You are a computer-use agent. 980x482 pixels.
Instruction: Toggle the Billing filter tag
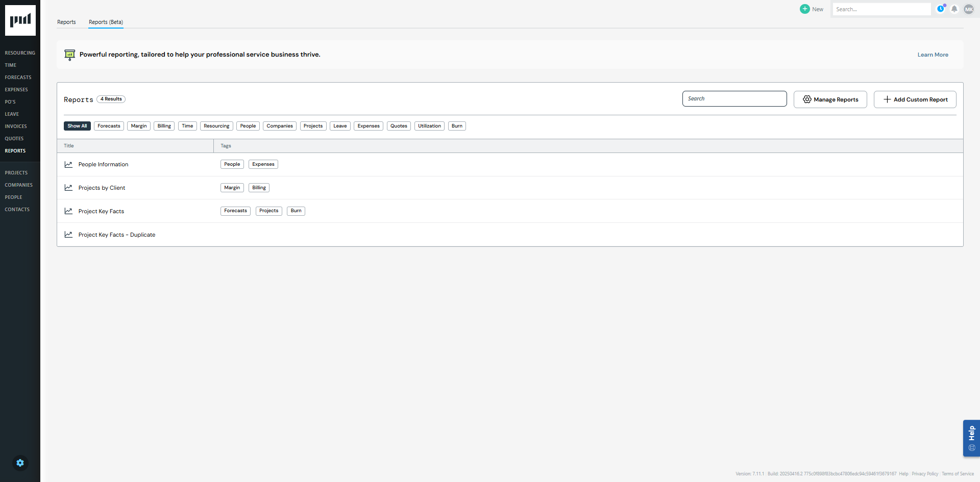[164, 126]
